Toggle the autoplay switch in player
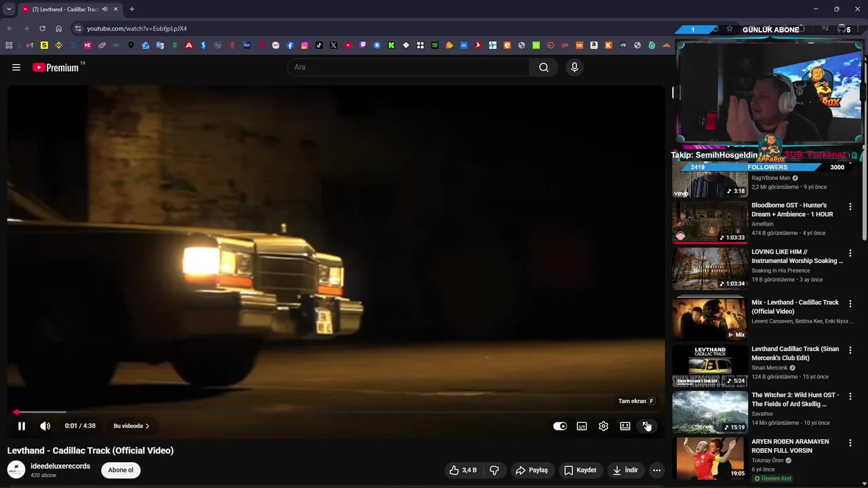The image size is (868, 488). 560,426
